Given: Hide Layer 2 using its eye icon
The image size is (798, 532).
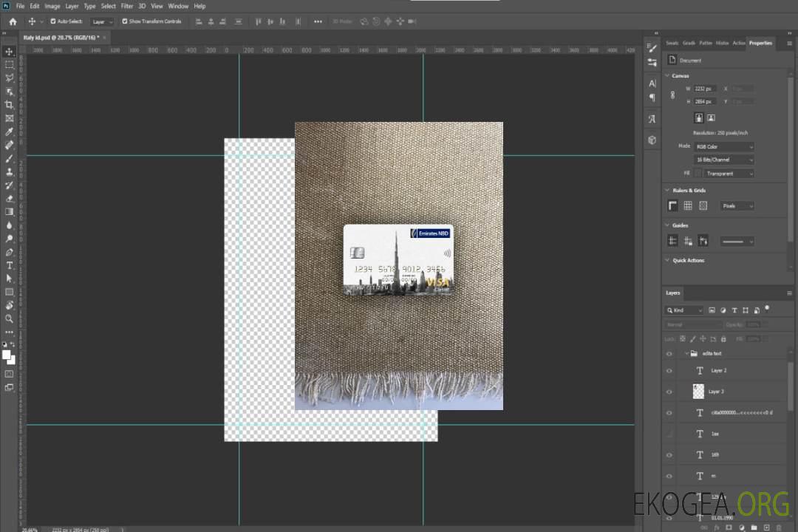Looking at the screenshot, I should pos(669,370).
